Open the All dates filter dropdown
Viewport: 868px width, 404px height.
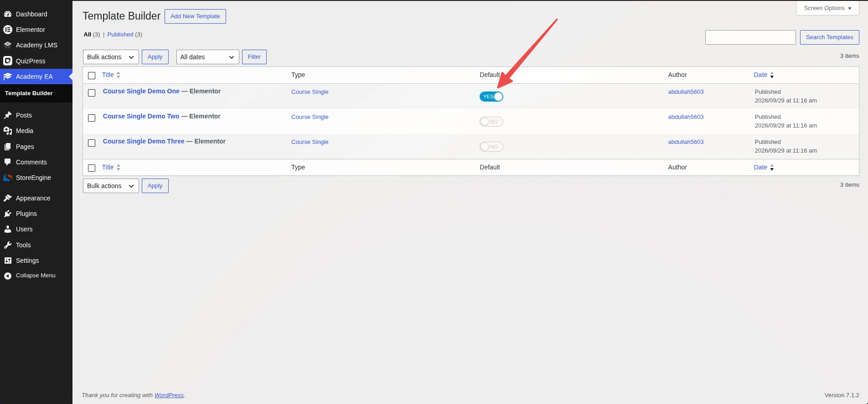pos(207,57)
